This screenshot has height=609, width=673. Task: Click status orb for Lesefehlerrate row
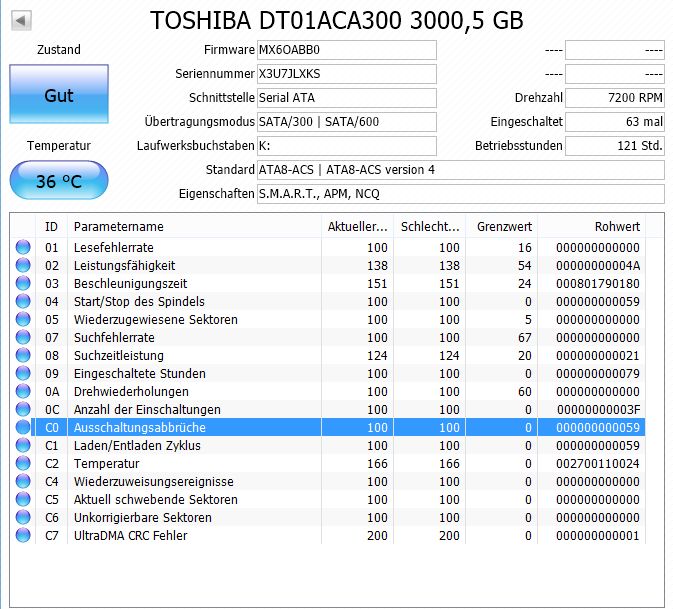(23, 247)
